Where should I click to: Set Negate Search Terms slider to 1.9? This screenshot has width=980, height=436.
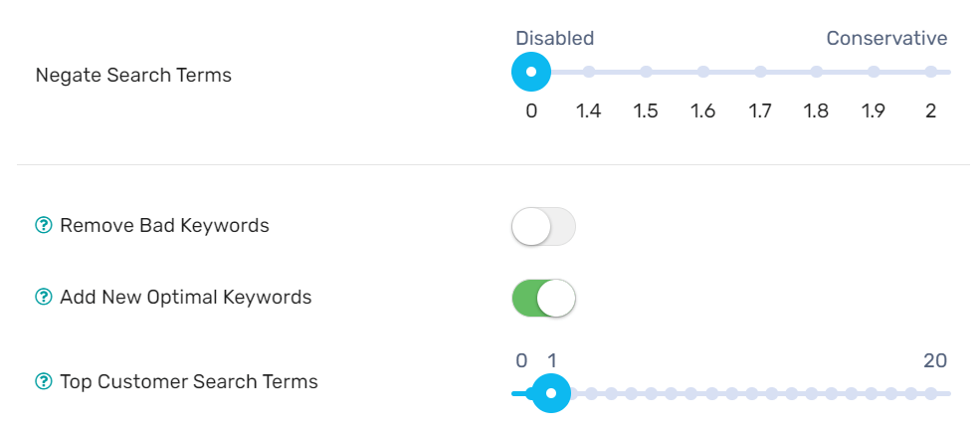[874, 72]
